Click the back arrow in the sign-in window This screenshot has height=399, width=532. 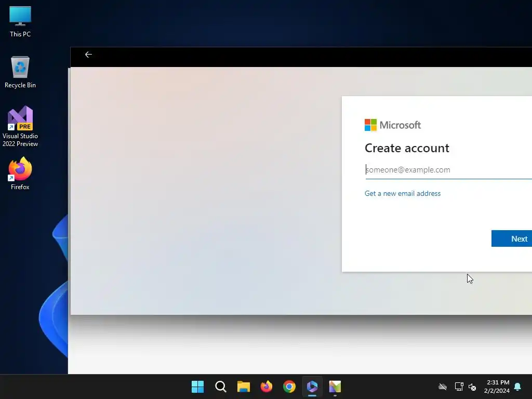point(88,55)
